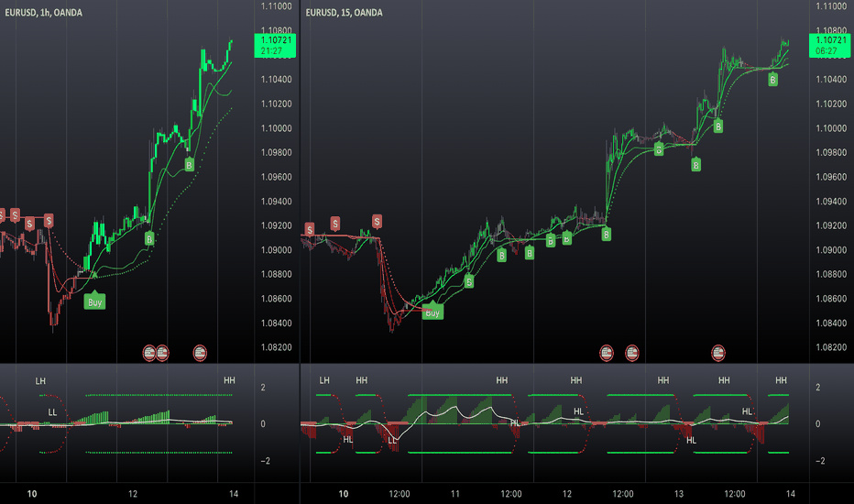
Task: Open the leftmost event flag on 15-minute chart
Action: pyautogui.click(x=607, y=353)
